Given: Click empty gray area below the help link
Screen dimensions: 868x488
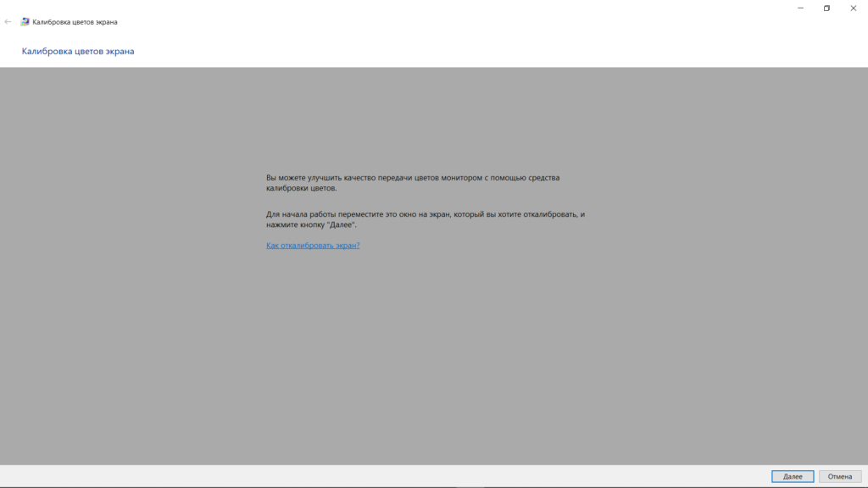Looking at the screenshot, I should pyautogui.click(x=424, y=356).
